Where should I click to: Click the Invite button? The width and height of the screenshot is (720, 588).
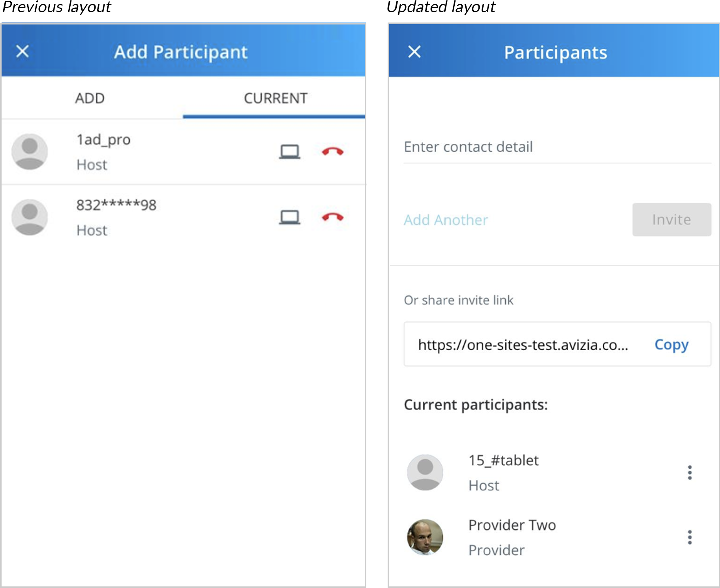[x=672, y=220]
